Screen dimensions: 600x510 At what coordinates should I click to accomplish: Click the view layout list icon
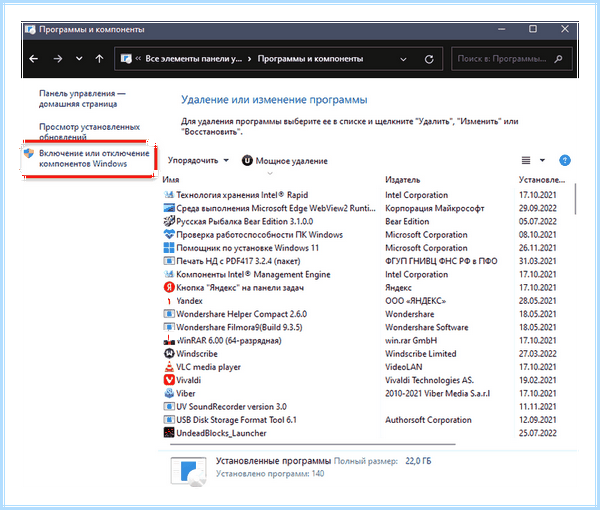coord(526,160)
